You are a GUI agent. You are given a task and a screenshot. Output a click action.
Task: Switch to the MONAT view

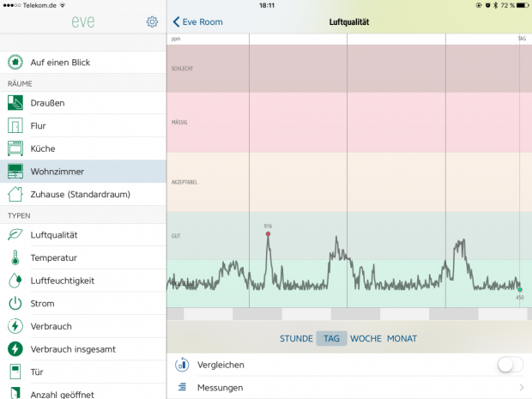click(402, 339)
